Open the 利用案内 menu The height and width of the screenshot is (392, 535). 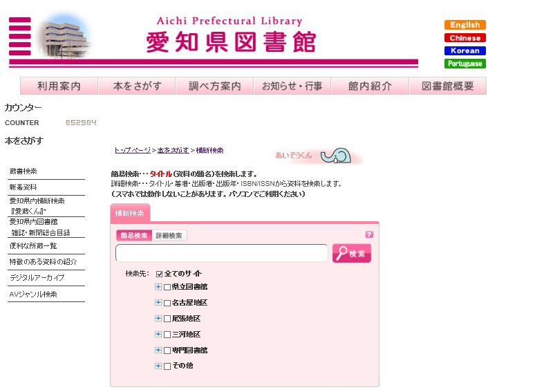[59, 86]
